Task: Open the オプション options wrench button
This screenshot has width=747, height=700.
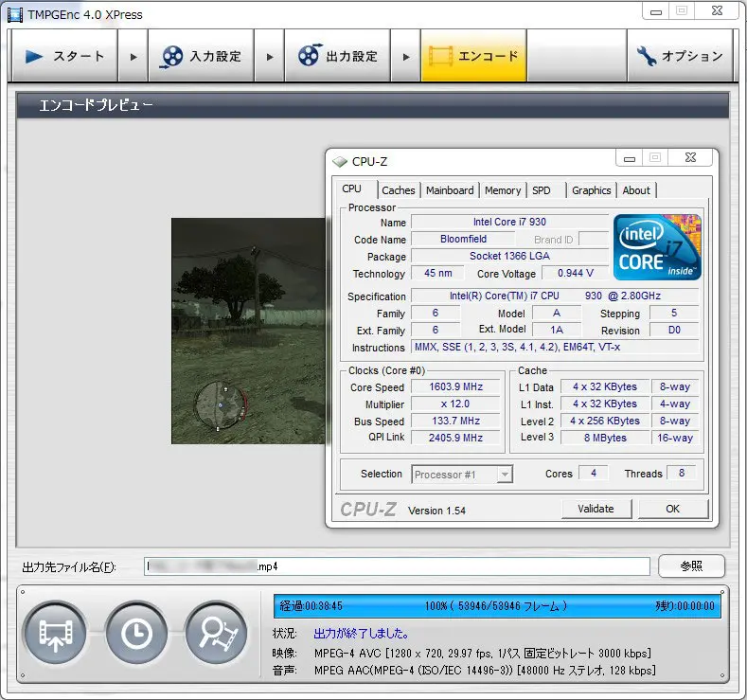Action: click(680, 56)
